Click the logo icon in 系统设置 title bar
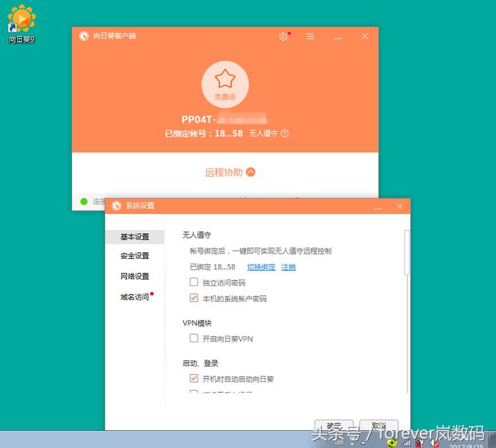Image resolution: width=496 pixels, height=448 pixels. pos(116,205)
